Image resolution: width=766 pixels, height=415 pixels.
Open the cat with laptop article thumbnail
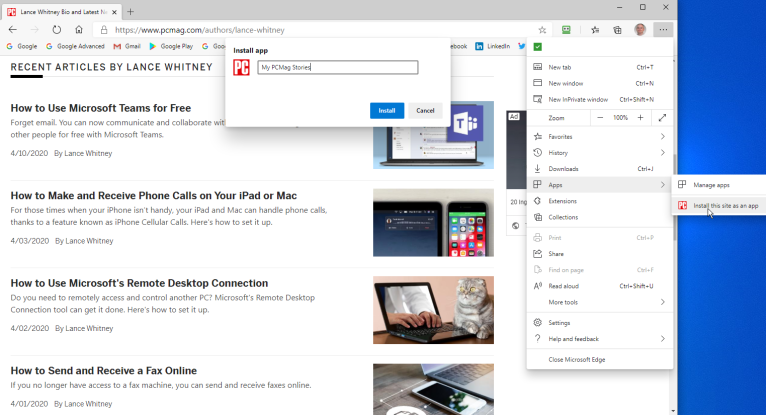tap(433, 310)
